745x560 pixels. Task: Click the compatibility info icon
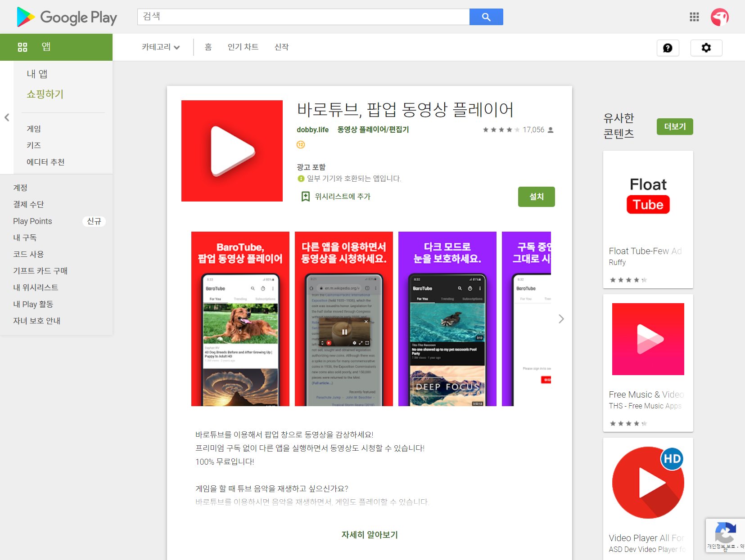click(301, 179)
